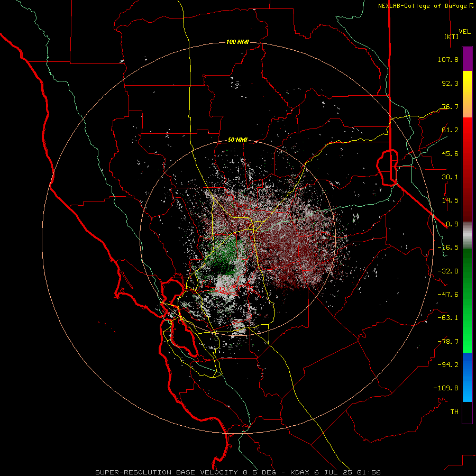Click the -63.1 velocity scale value
476x476 pixels.
[448, 318]
